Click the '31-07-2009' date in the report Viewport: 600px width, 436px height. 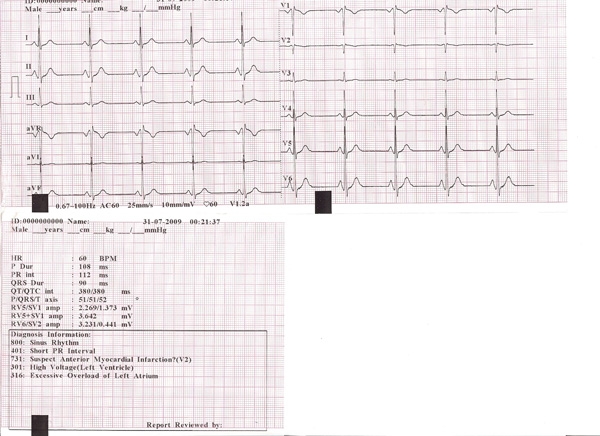pyautogui.click(x=163, y=222)
